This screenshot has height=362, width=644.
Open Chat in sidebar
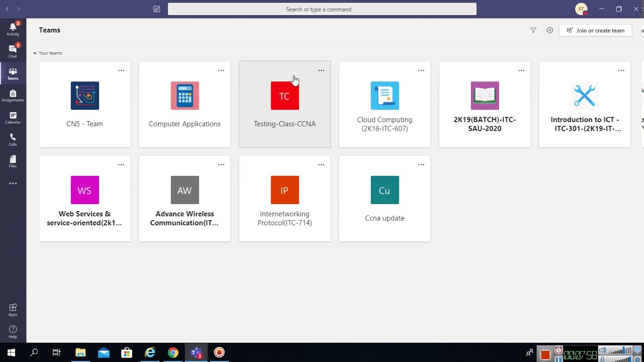tap(13, 51)
